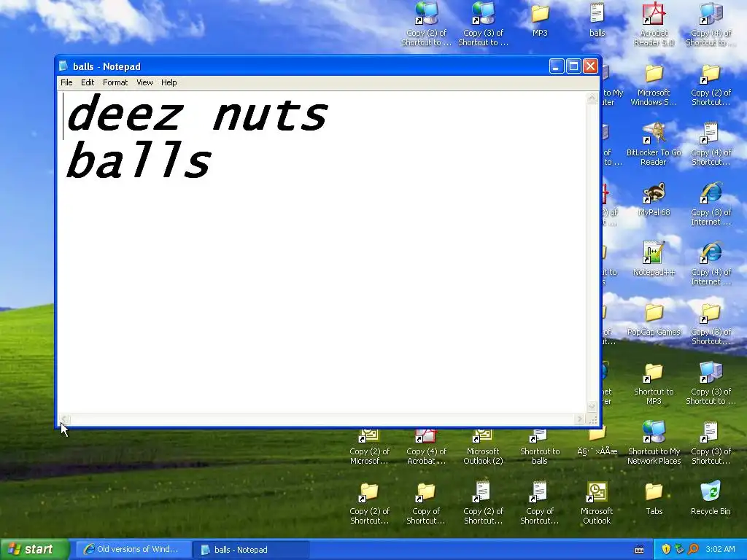Select the PopCap Games folder
Screen dimensions: 747x560
tap(654, 319)
